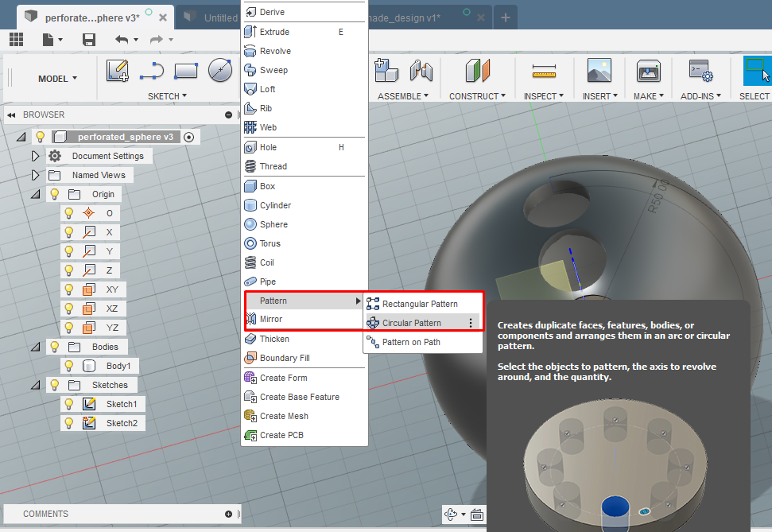Click the Insert image icon
Screen dimensions: 772x532
pyautogui.click(x=599, y=71)
